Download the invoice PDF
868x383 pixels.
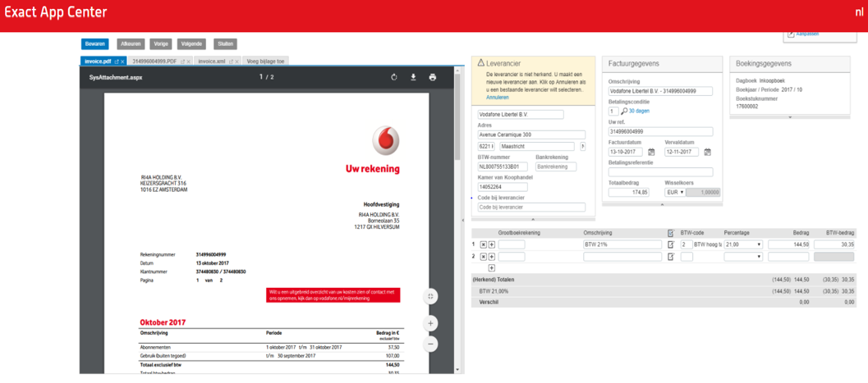click(x=413, y=77)
